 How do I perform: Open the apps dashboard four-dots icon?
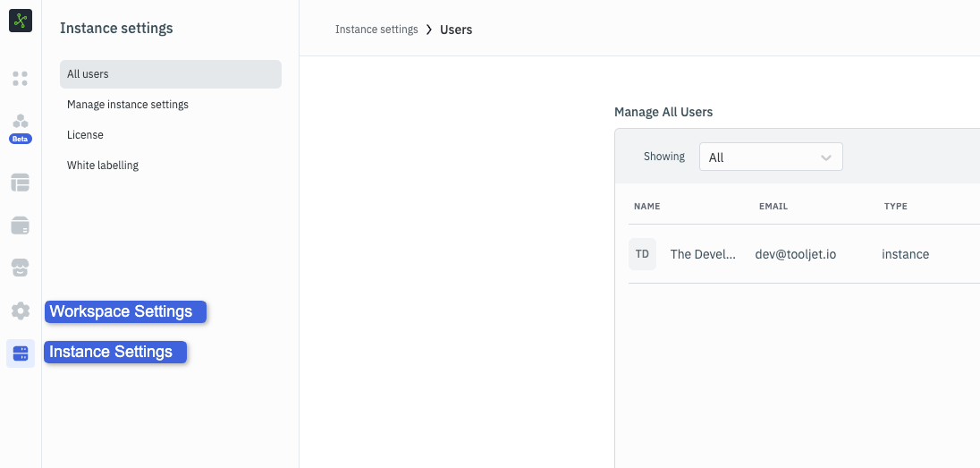(x=21, y=79)
